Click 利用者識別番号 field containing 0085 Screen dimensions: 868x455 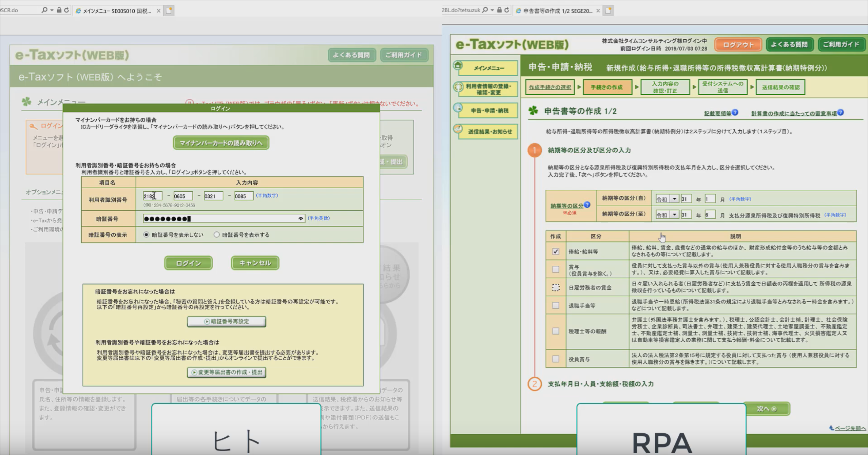click(244, 196)
